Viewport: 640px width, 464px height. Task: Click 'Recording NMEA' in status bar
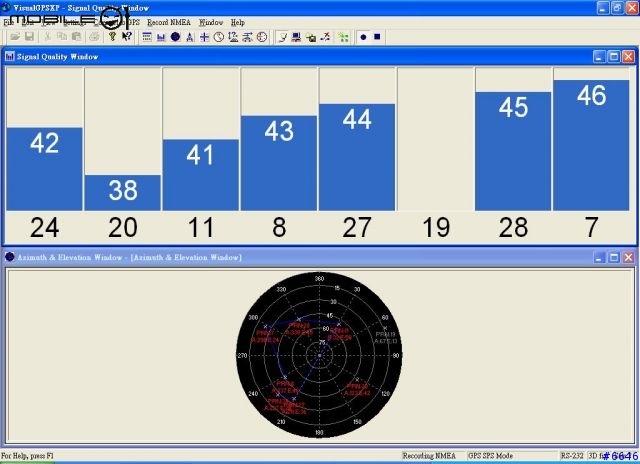point(429,456)
